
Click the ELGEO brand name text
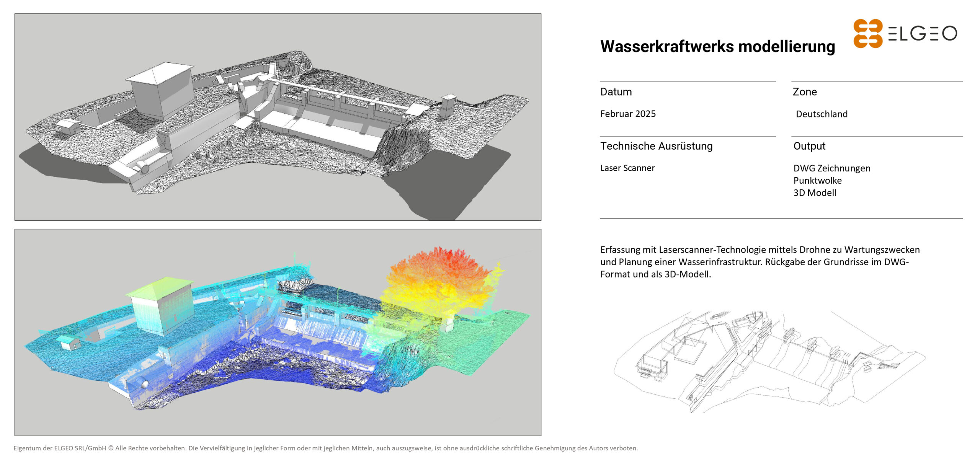(x=923, y=34)
